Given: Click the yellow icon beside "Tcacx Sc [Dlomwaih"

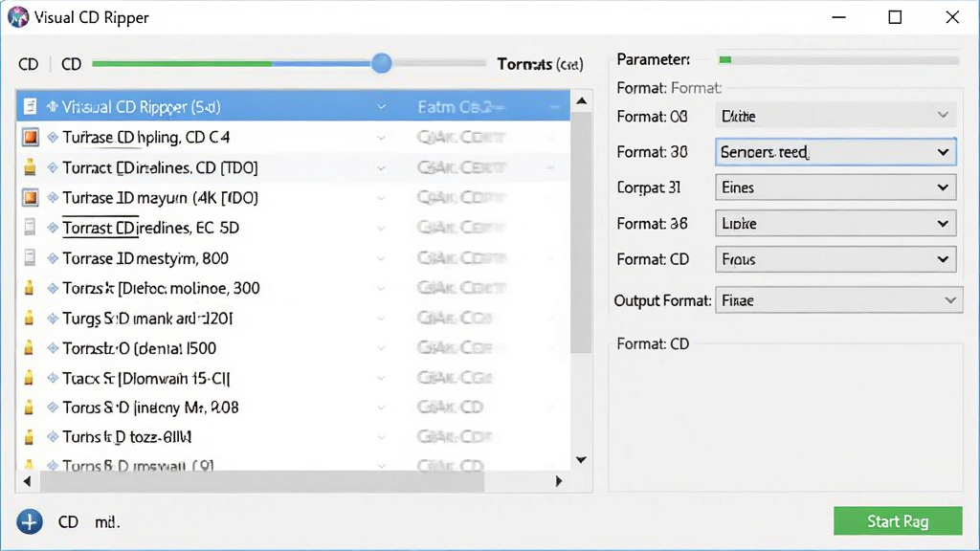Looking at the screenshot, I should 29,378.
